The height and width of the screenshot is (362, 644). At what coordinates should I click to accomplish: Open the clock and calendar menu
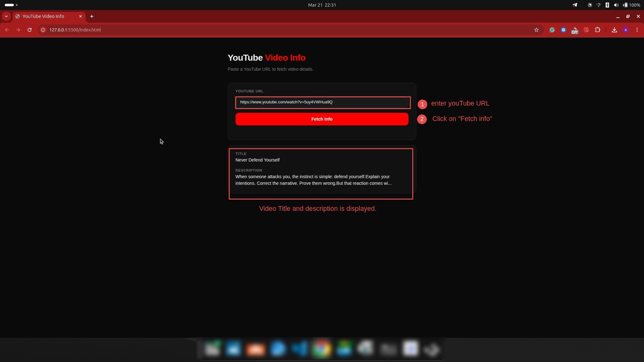(322, 5)
